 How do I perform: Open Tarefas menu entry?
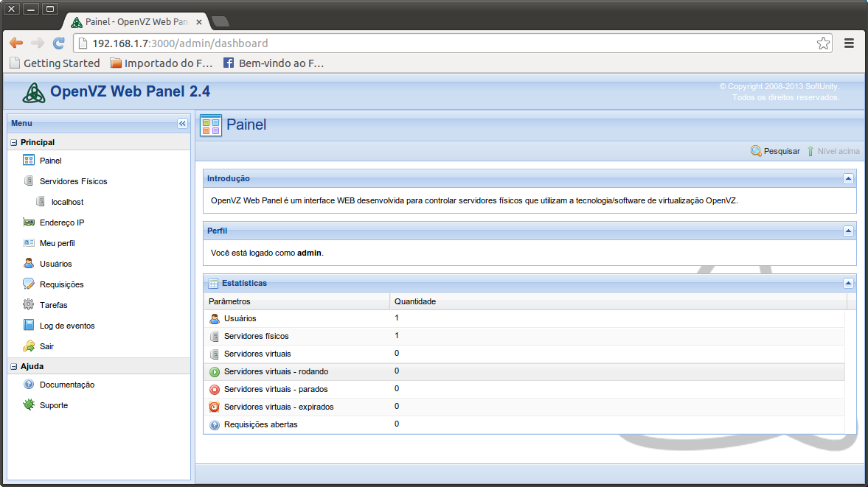point(53,305)
